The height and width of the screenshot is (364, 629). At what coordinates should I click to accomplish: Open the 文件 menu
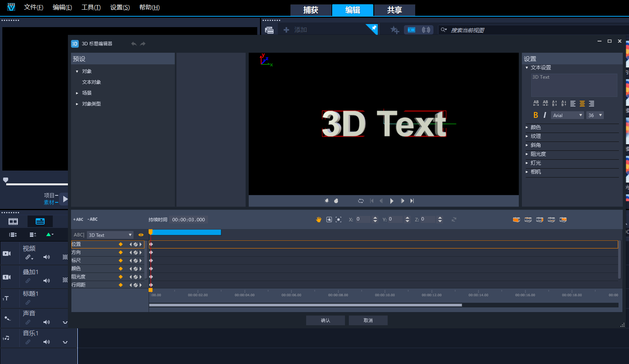[x=33, y=7]
